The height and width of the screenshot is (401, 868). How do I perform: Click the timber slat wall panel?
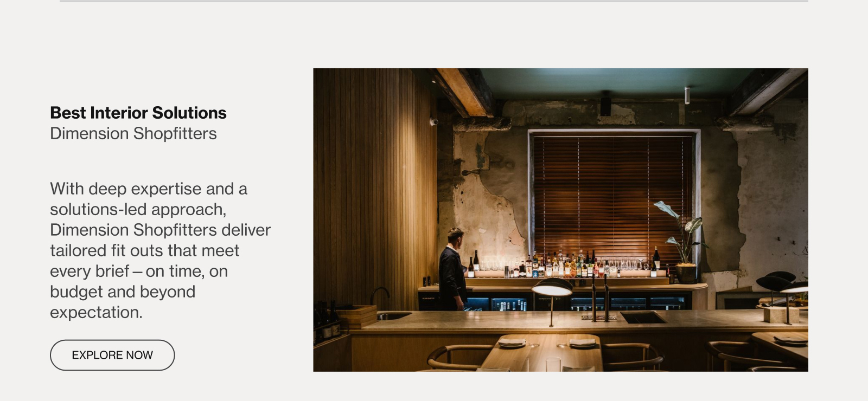tap(374, 190)
